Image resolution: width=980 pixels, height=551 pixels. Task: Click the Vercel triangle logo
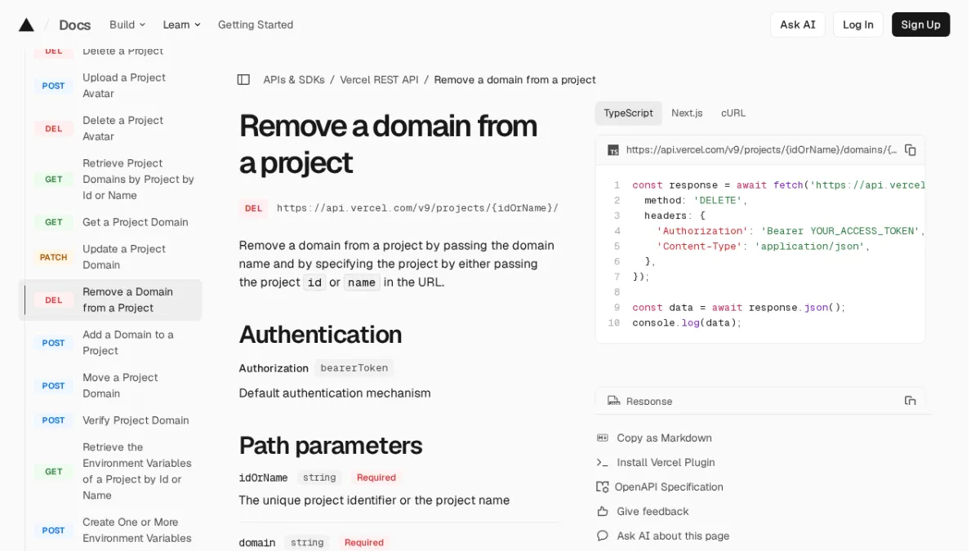pyautogui.click(x=26, y=24)
